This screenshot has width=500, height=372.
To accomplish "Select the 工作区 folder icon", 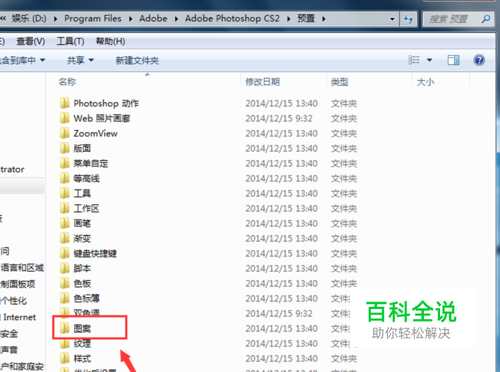I will 65,208.
